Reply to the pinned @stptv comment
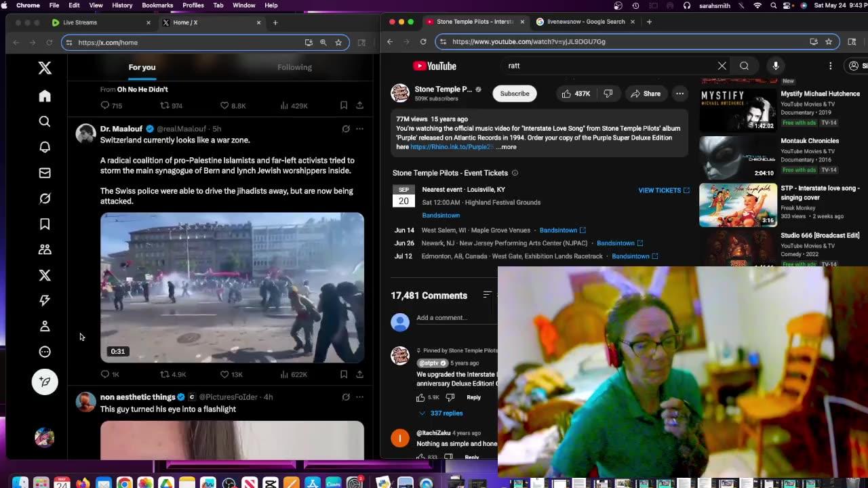 473,397
